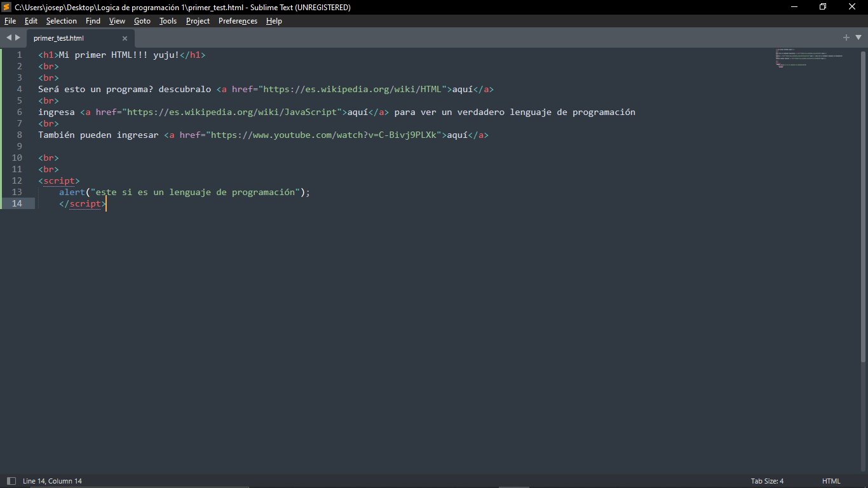The width and height of the screenshot is (868, 488).
Task: Close the primer_test.html tab
Action: click(x=125, y=38)
